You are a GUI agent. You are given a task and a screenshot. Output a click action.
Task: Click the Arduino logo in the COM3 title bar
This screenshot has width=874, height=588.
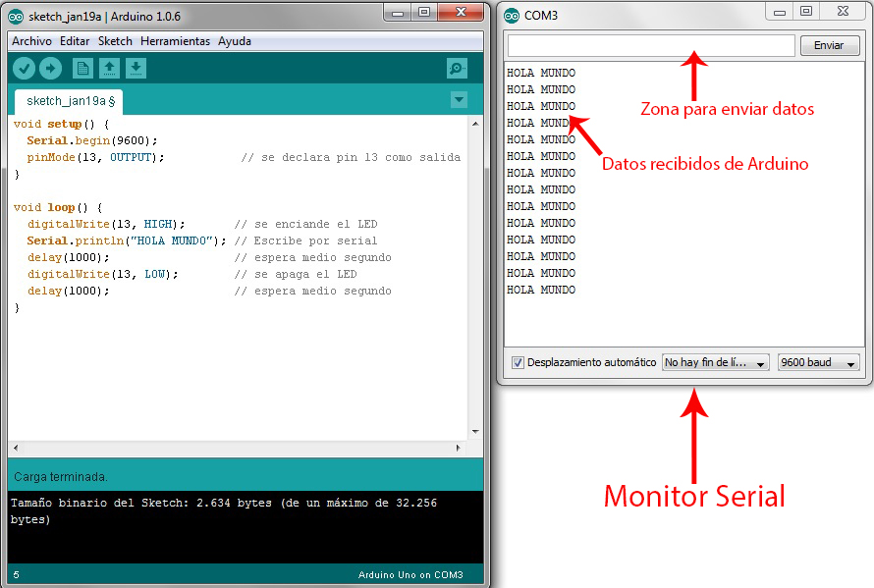511,16
